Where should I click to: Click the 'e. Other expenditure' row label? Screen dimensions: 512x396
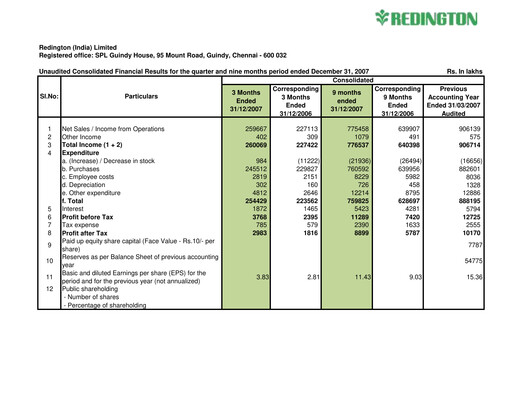(91, 193)
